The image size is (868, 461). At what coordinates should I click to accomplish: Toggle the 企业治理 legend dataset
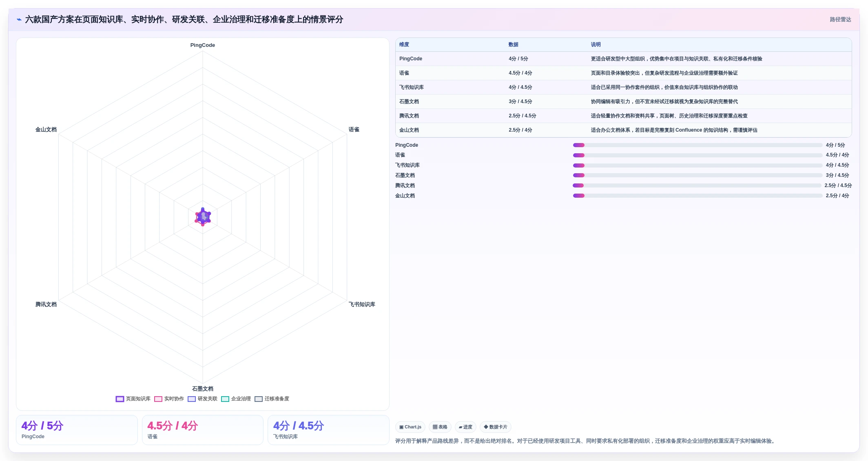(236, 399)
